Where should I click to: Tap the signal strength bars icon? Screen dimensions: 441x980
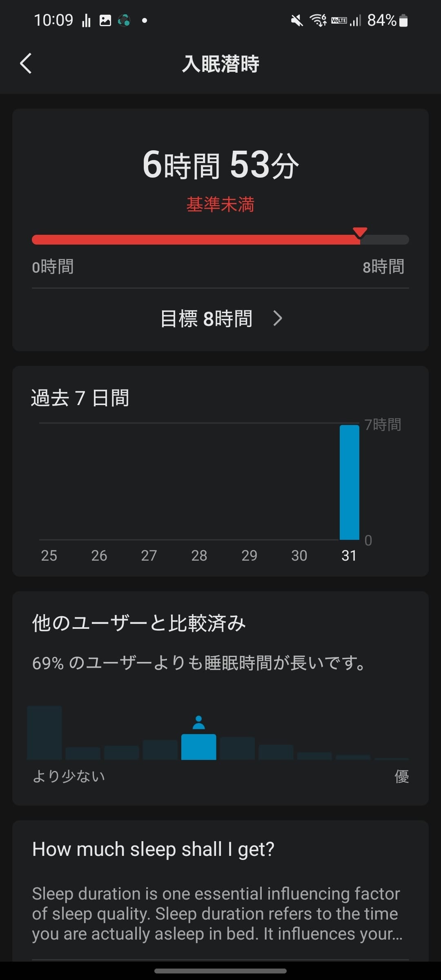(355, 20)
